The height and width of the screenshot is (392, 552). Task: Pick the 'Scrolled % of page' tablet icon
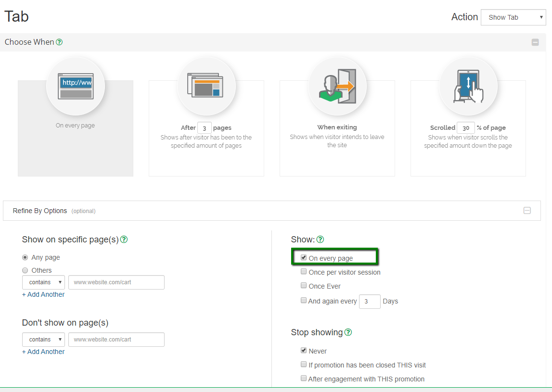468,86
